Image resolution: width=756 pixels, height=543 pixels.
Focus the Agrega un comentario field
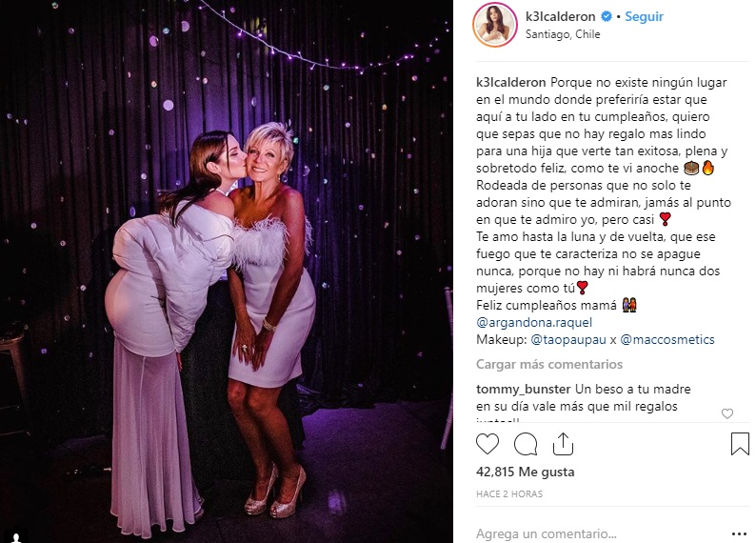(598, 533)
